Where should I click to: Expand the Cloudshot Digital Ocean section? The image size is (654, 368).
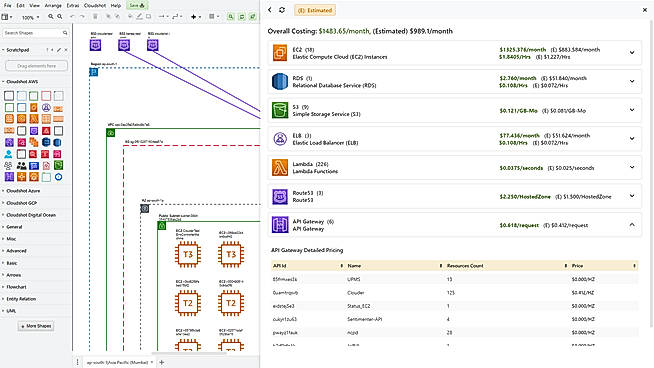[x=31, y=215]
